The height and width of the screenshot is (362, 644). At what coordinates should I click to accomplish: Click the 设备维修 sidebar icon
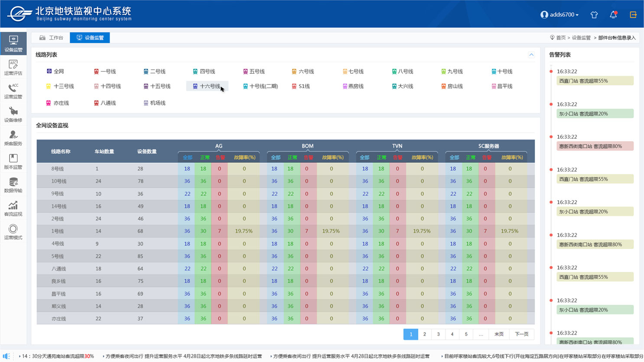coord(13,114)
